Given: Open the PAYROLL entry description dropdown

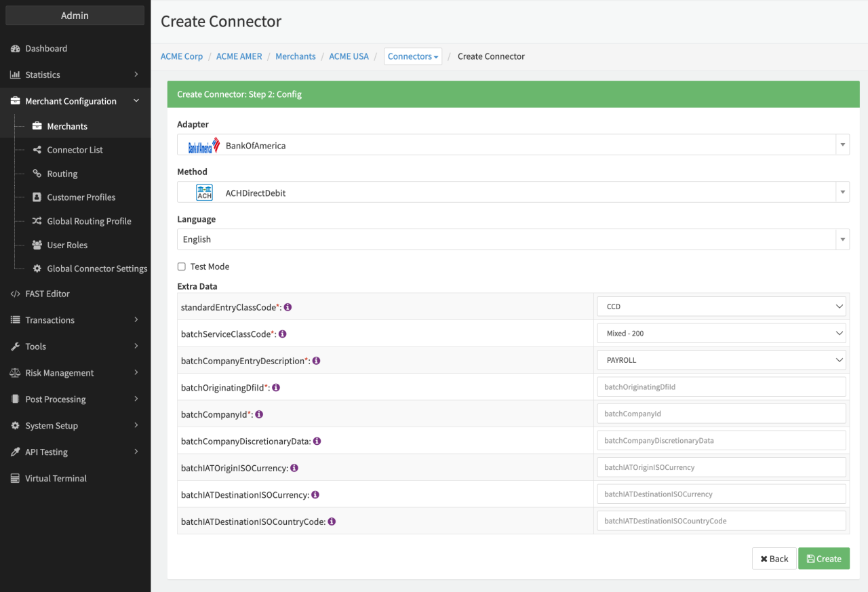Looking at the screenshot, I should pyautogui.click(x=721, y=360).
